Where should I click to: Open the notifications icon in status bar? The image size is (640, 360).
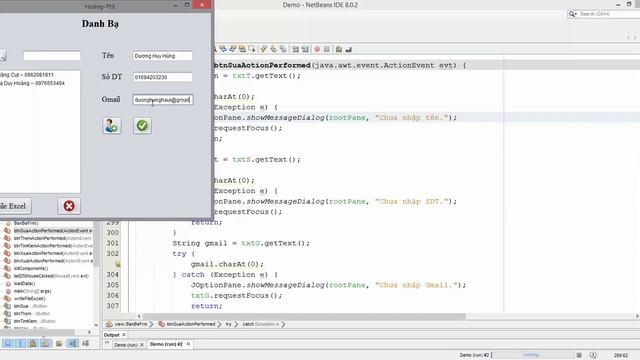593,355
